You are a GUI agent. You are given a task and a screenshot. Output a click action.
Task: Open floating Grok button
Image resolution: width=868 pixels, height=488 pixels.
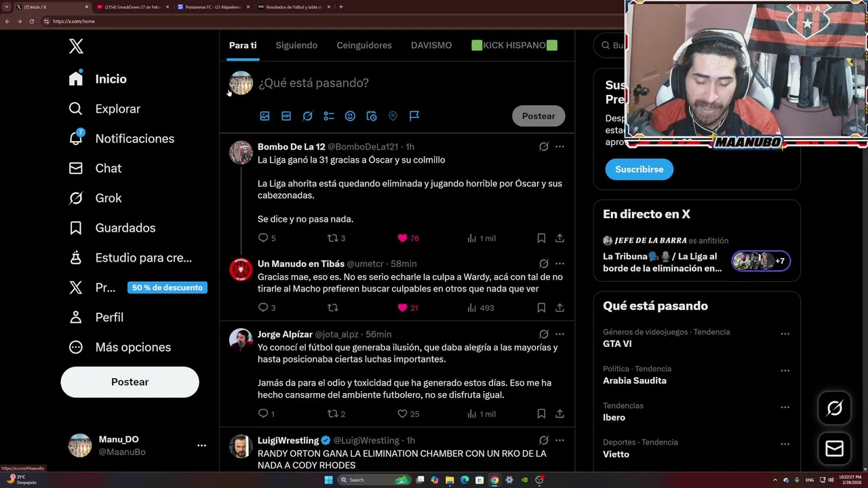834,408
